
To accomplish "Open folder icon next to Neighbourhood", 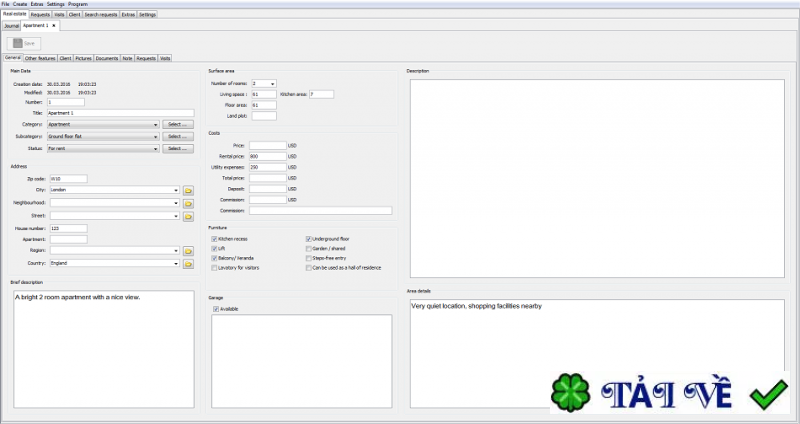I will 188,204.
